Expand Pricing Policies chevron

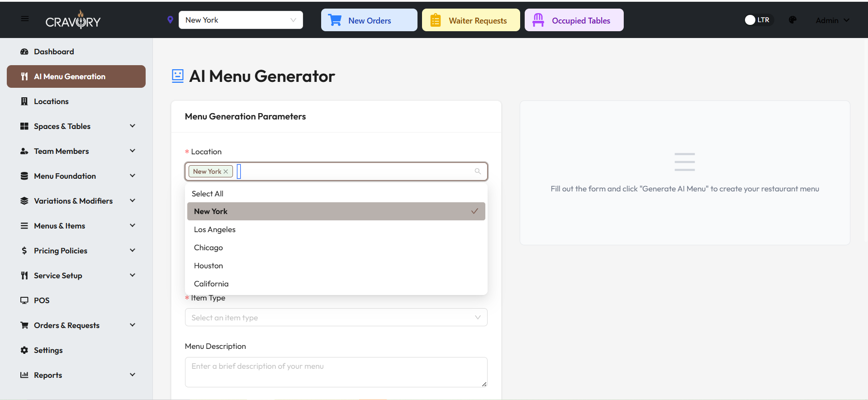[133, 250]
